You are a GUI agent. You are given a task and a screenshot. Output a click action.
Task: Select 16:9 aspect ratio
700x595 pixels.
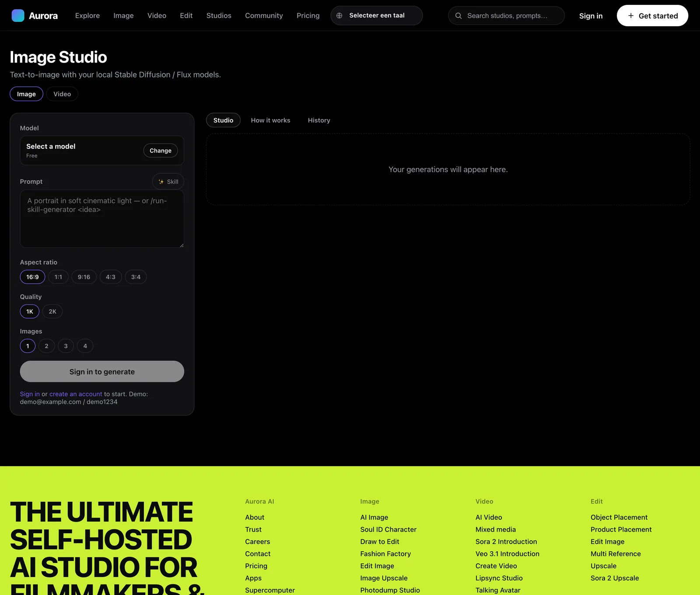[32, 277]
